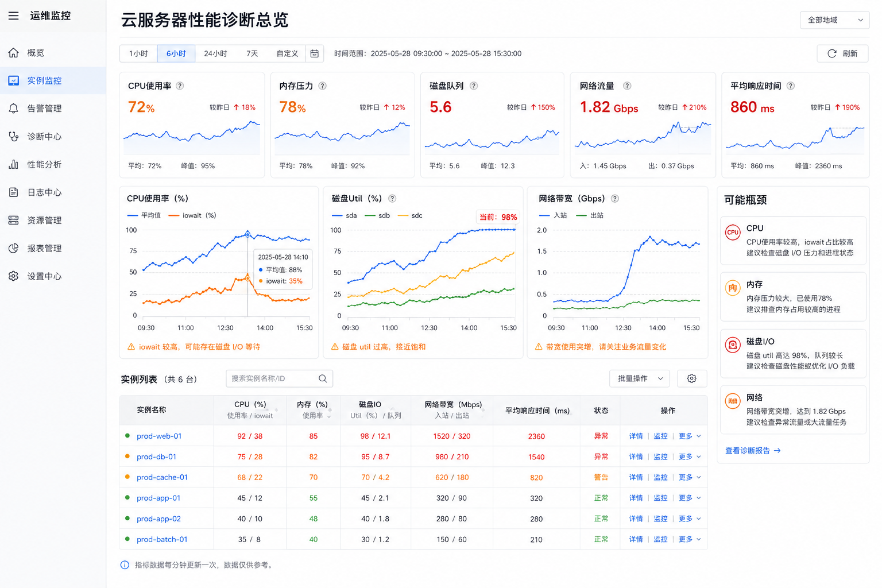The image size is (882, 588).
Task: Click the info icon in footer note
Action: (125, 565)
